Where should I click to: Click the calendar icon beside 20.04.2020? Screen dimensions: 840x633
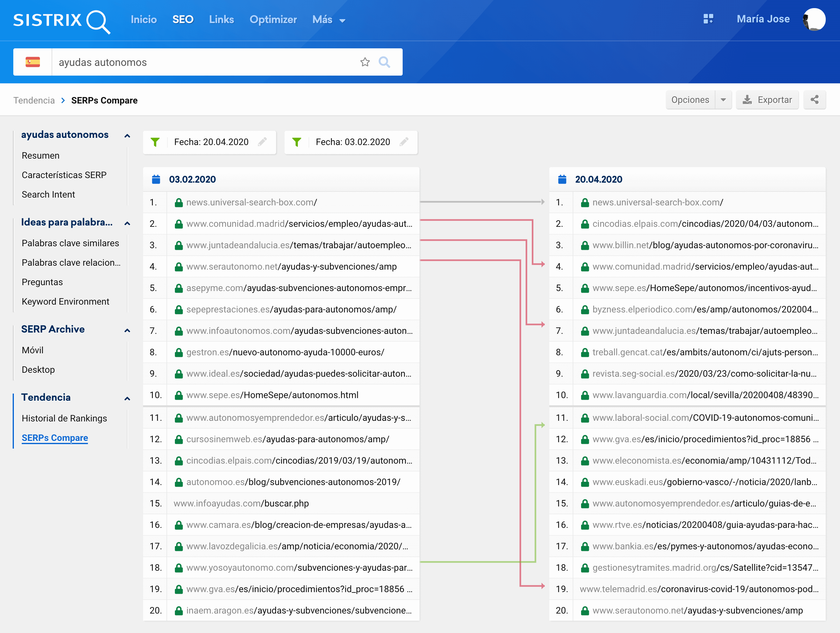click(x=562, y=179)
